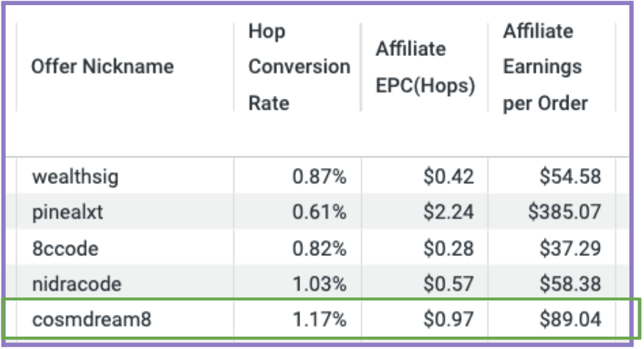Image resolution: width=644 pixels, height=349 pixels.
Task: Click the $54.58 earnings per order cell
Action: (570, 177)
